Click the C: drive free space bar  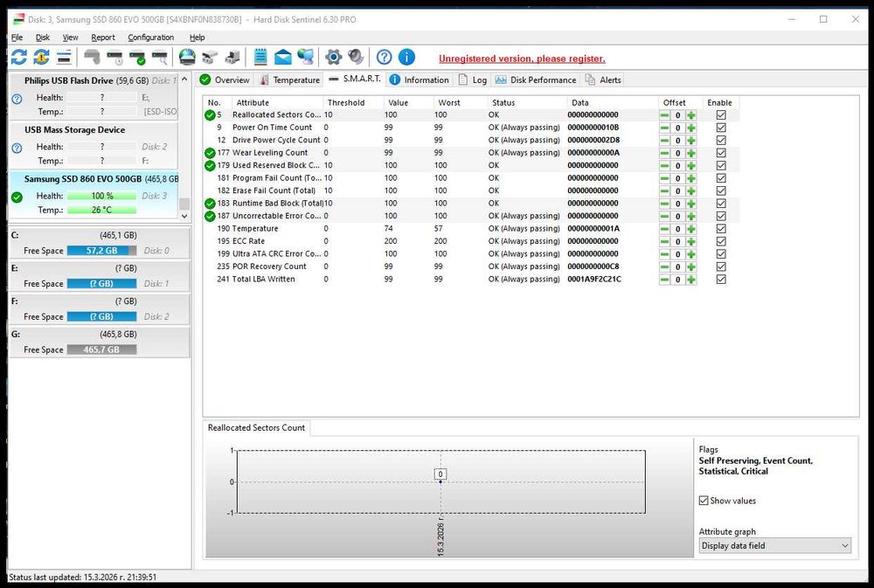pyautogui.click(x=103, y=251)
